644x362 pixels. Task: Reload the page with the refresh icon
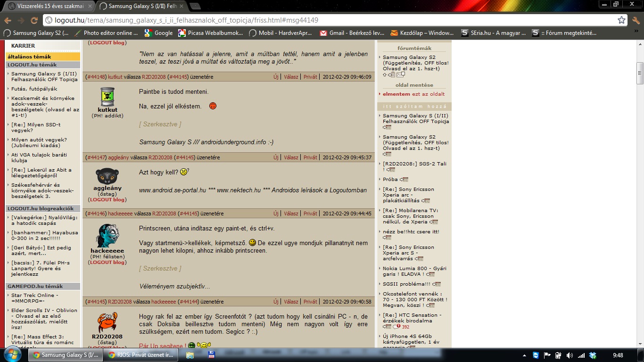(x=34, y=20)
